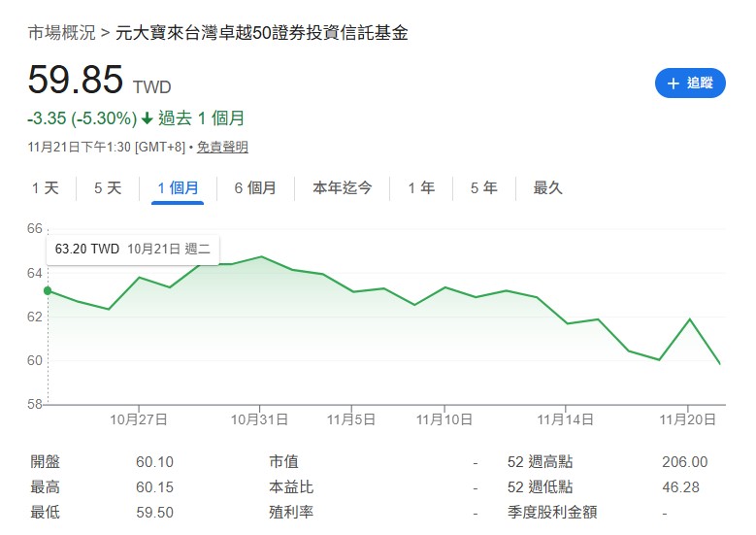Click the 11月14日 axis label

(x=565, y=419)
